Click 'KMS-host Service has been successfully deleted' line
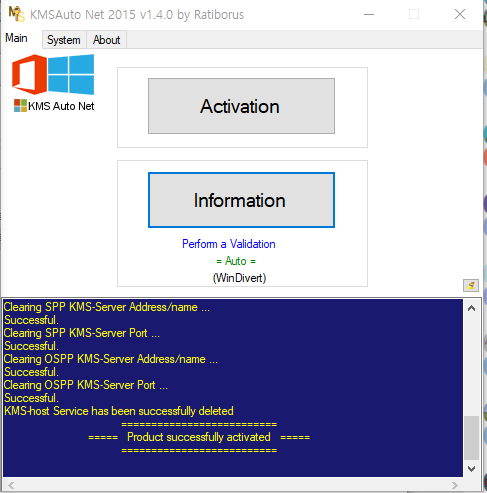The image size is (487, 493). [119, 411]
